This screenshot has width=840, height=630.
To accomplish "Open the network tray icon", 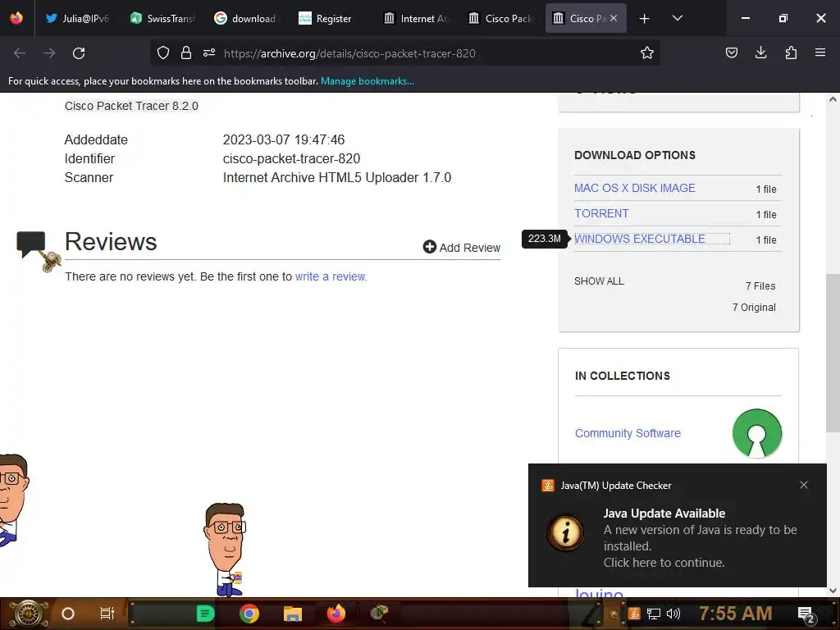I will pyautogui.click(x=654, y=614).
